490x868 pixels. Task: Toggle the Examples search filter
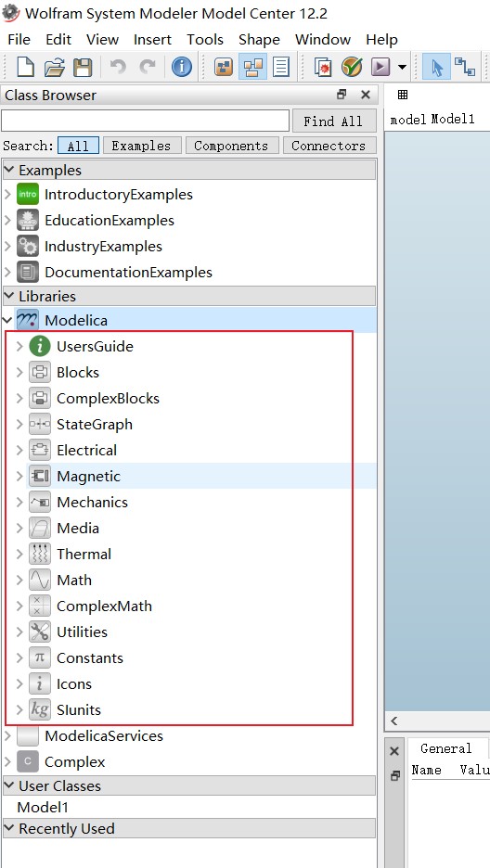tap(141, 147)
